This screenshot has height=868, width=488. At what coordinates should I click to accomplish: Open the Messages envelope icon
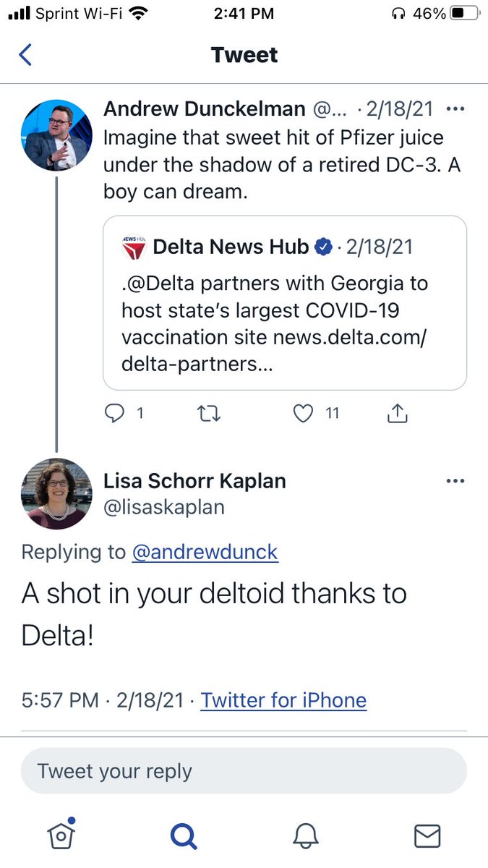tap(427, 836)
